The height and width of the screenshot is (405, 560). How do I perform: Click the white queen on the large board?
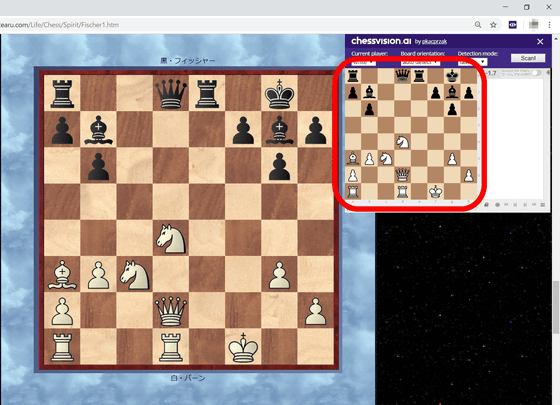tap(171, 311)
